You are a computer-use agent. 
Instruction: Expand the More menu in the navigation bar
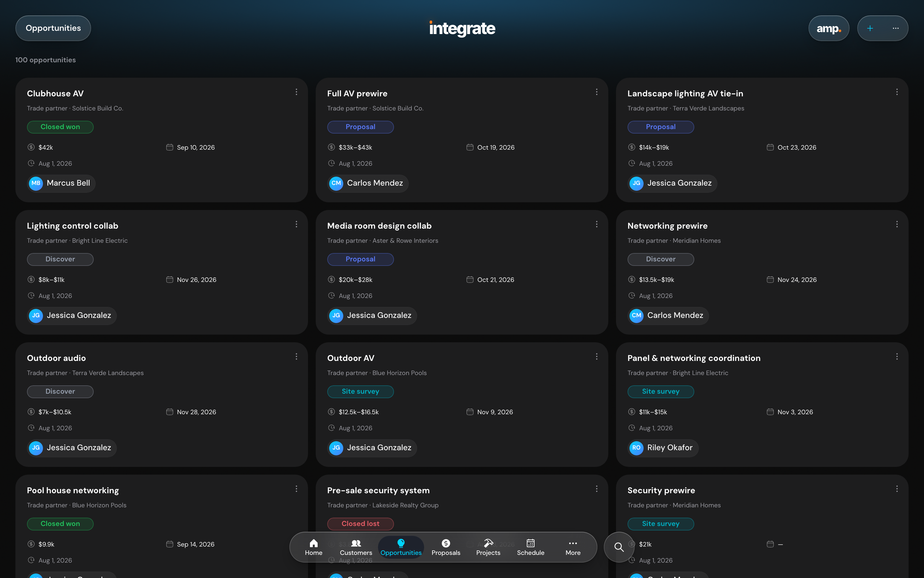click(573, 547)
